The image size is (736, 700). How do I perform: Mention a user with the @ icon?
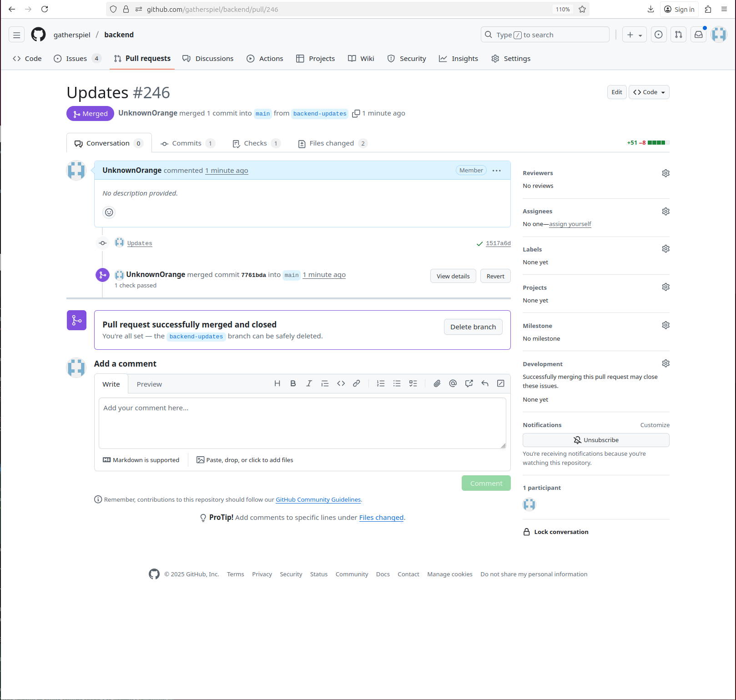(x=453, y=383)
